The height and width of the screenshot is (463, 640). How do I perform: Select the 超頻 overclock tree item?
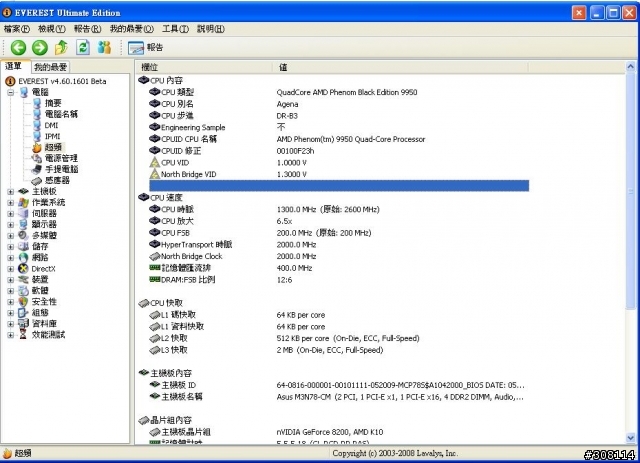pyautogui.click(x=53, y=147)
